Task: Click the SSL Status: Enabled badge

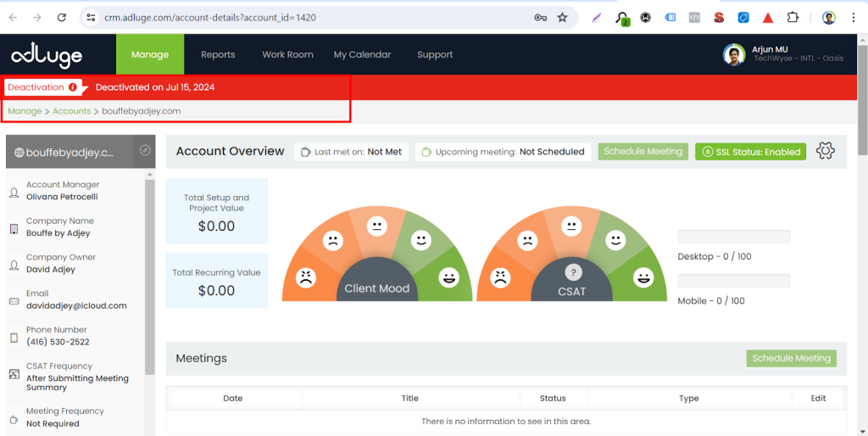Action: click(750, 152)
